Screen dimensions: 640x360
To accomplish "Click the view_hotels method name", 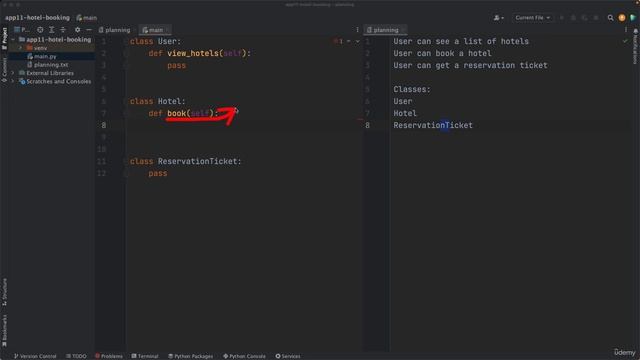I will coord(193,53).
